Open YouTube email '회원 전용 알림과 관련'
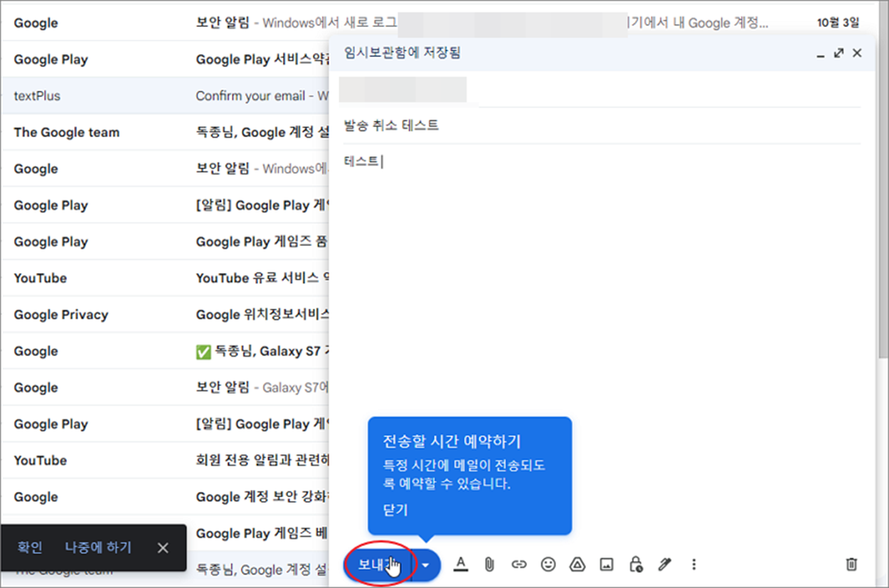 (164, 461)
